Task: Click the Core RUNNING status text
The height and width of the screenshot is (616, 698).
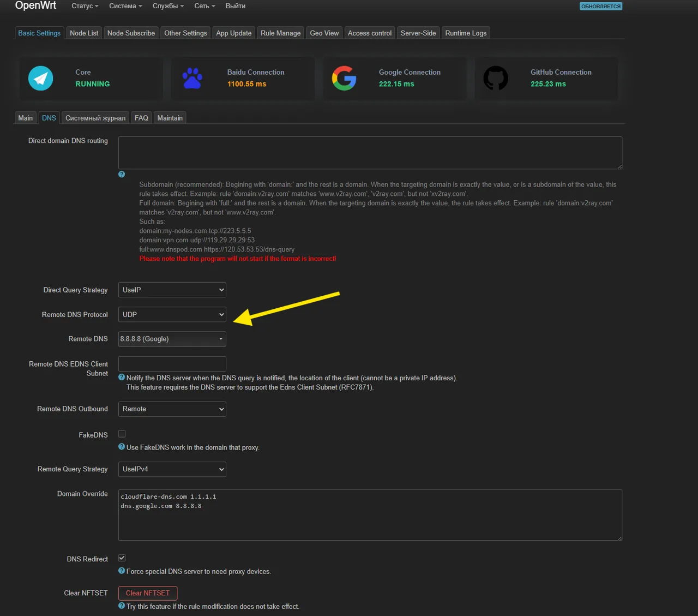Action: click(x=93, y=84)
